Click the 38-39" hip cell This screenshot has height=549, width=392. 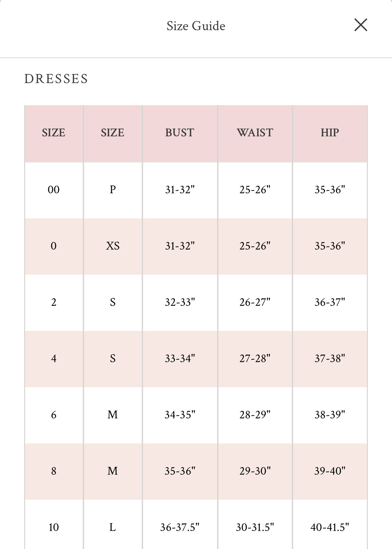[330, 415]
